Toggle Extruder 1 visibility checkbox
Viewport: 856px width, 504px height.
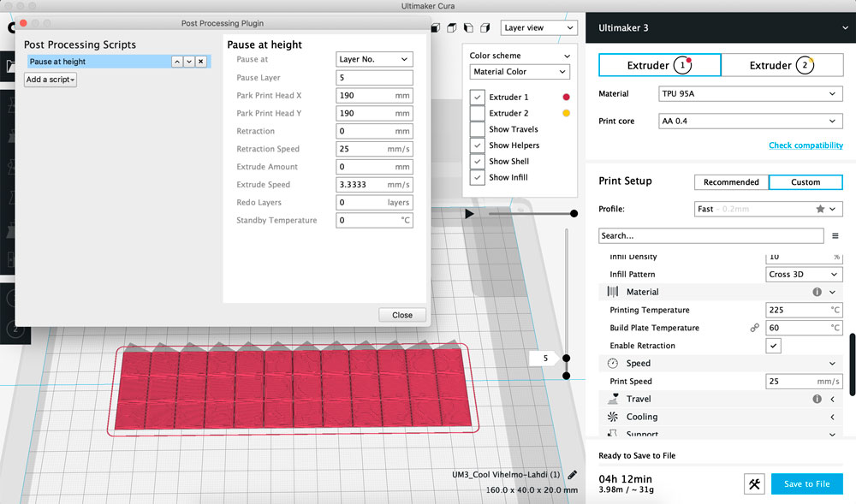click(x=477, y=97)
